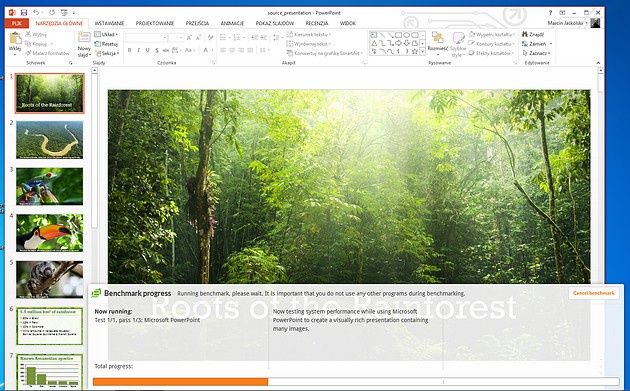Click the Wklej paste icon

pyautogui.click(x=15, y=39)
